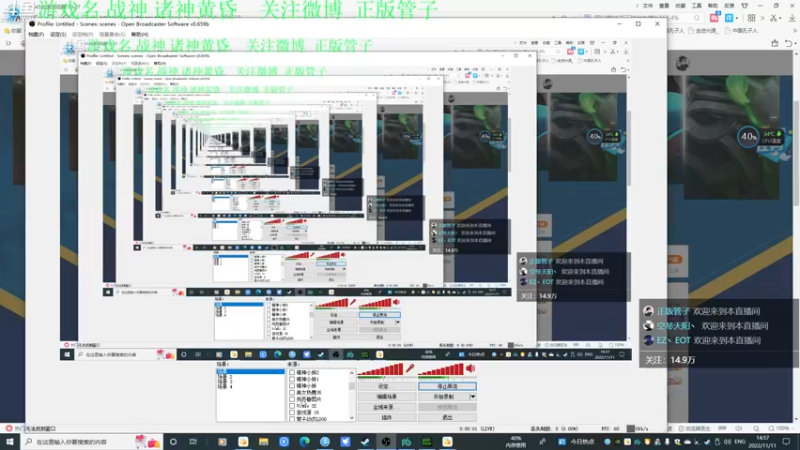800x450 pixels.
Task: Open the browser grid apps icon
Action: [752, 18]
